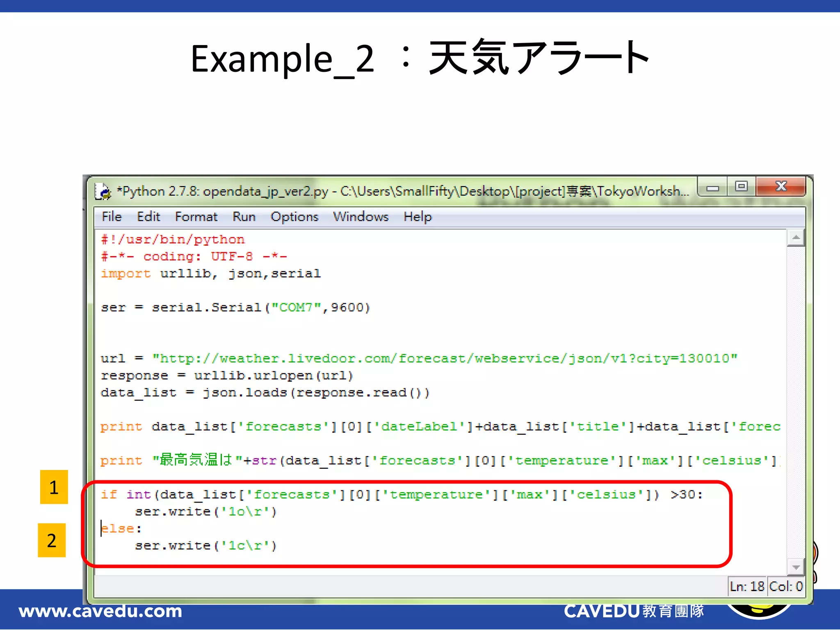Click the Col: 0 status indicator
840x630 pixels.
[786, 587]
